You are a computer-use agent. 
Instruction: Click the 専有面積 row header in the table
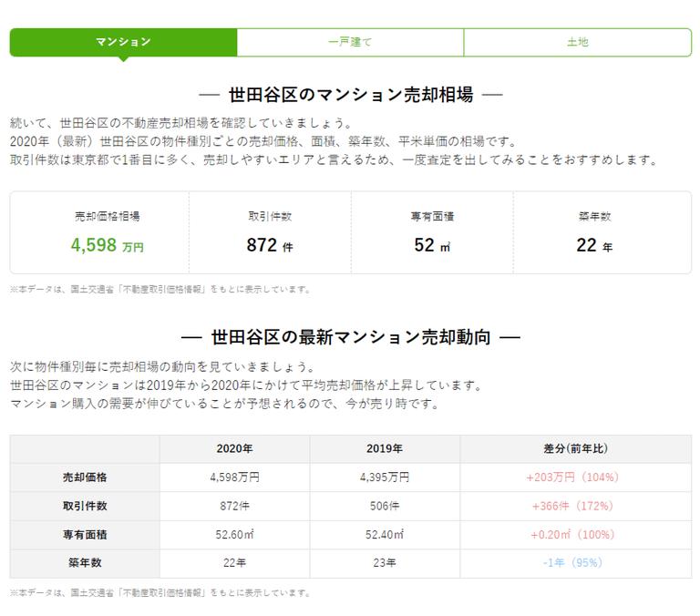click(85, 534)
